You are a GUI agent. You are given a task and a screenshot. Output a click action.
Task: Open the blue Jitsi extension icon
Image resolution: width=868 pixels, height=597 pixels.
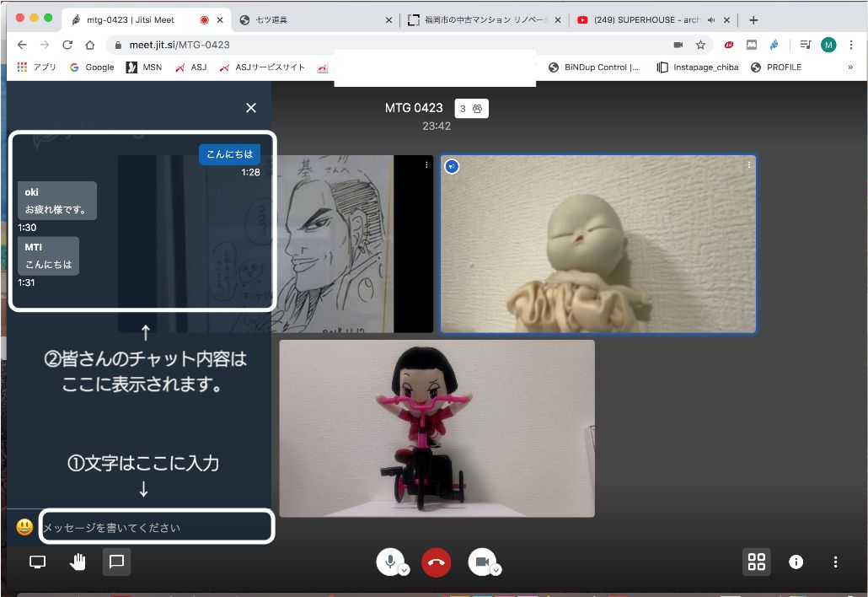774,45
